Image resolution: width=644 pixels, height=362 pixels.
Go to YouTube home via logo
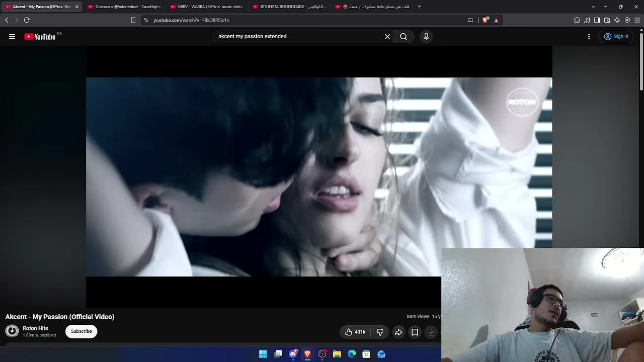point(40,37)
